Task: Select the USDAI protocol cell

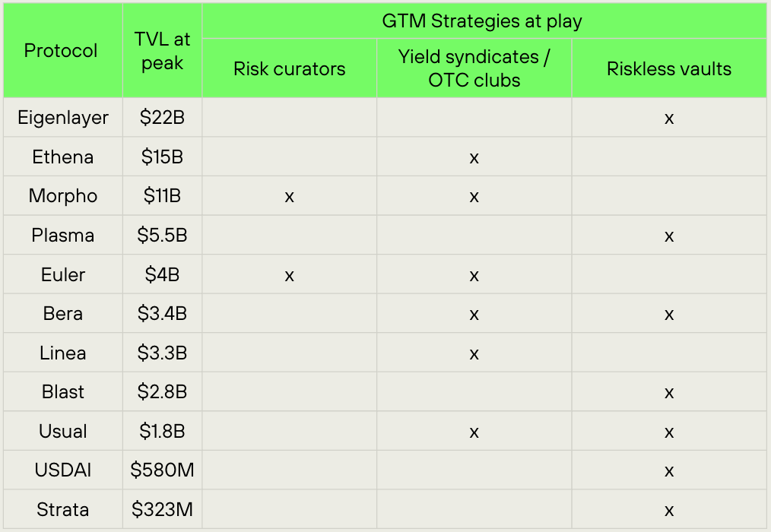Action: tap(63, 471)
